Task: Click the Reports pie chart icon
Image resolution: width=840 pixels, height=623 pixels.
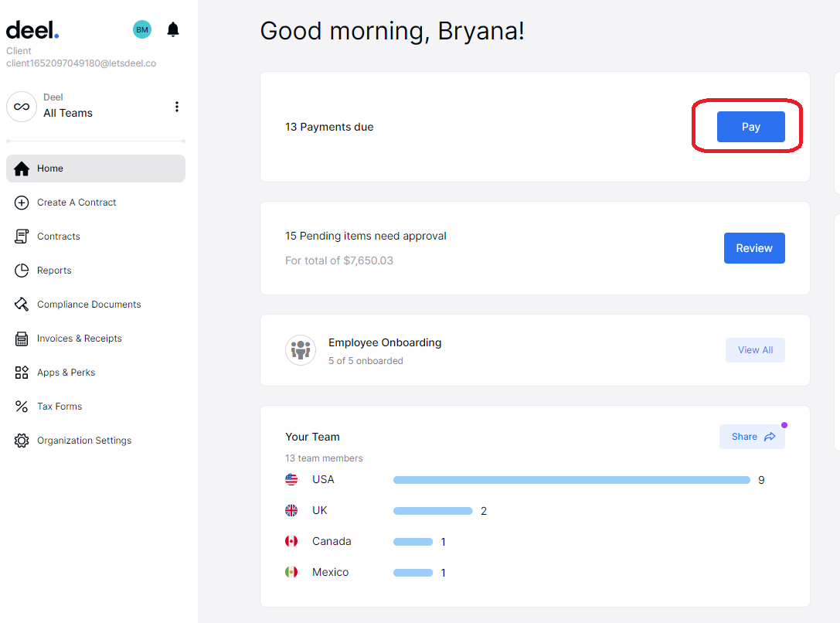Action: 22,271
